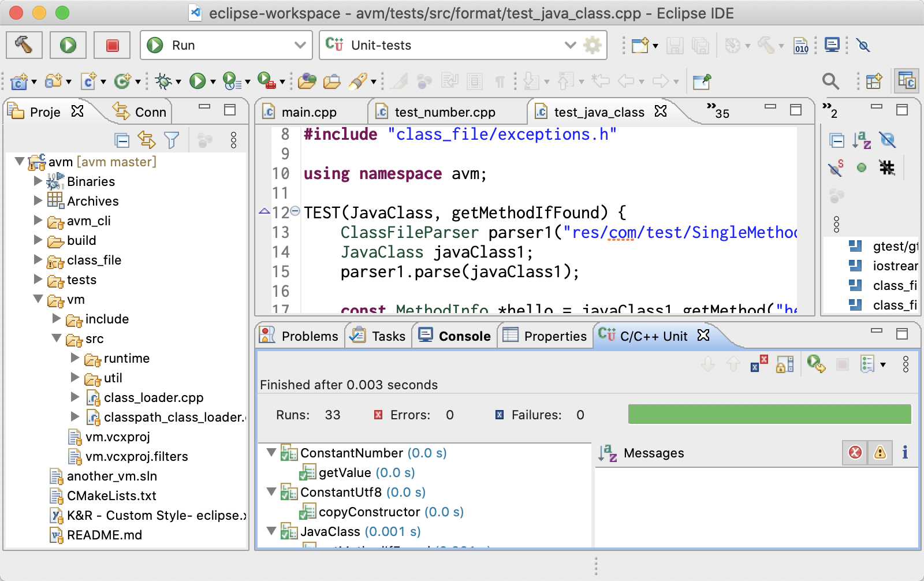Click the red Stop button

(112, 45)
